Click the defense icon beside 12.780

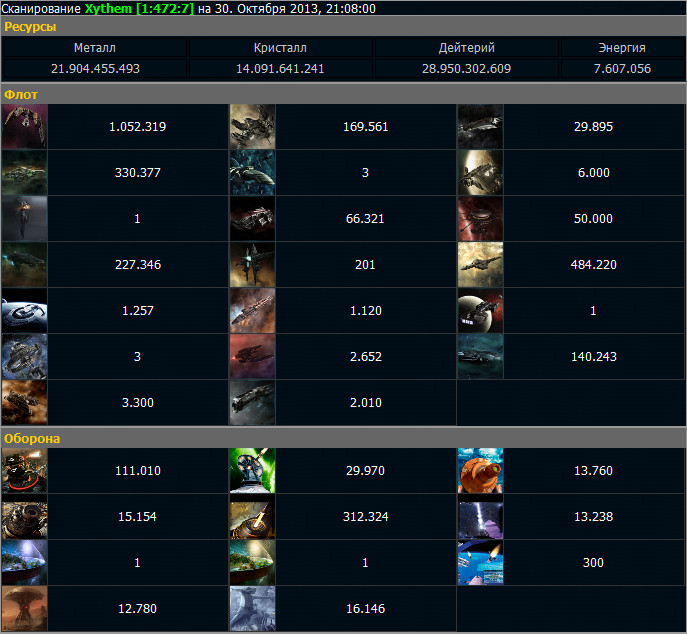point(25,609)
